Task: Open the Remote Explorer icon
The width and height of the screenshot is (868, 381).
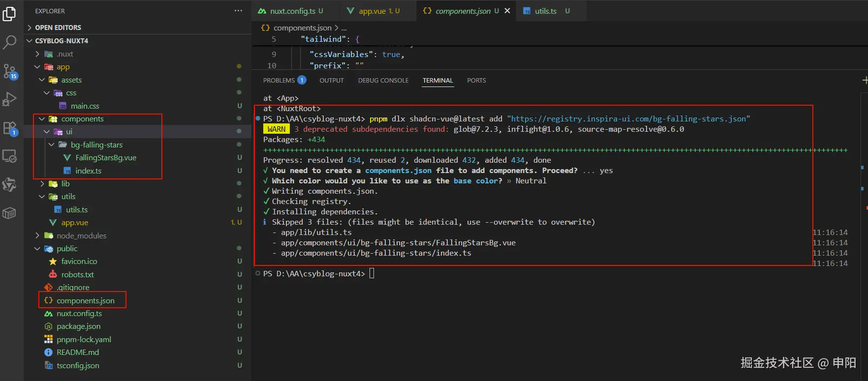Action: [x=9, y=156]
